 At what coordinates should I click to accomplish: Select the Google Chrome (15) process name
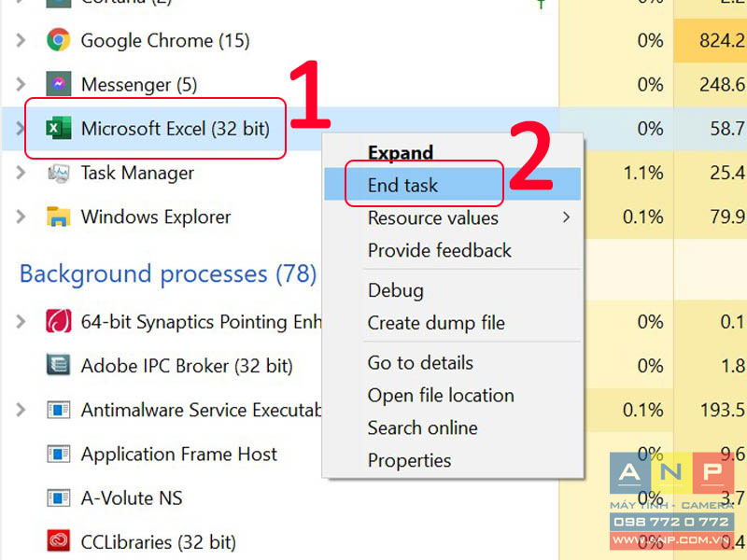(x=165, y=40)
